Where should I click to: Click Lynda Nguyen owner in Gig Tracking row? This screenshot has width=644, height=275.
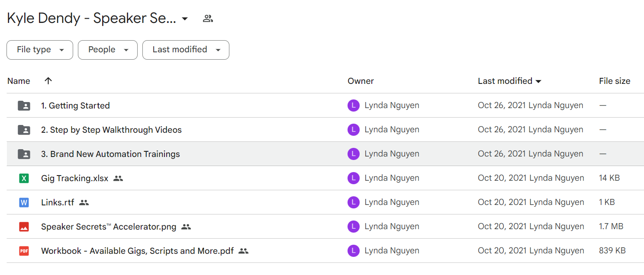pyautogui.click(x=392, y=178)
